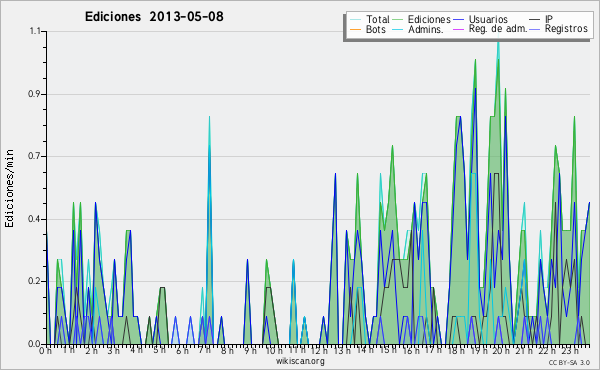
Task: Click the orange Bots legend swatch
Action: pos(355,29)
